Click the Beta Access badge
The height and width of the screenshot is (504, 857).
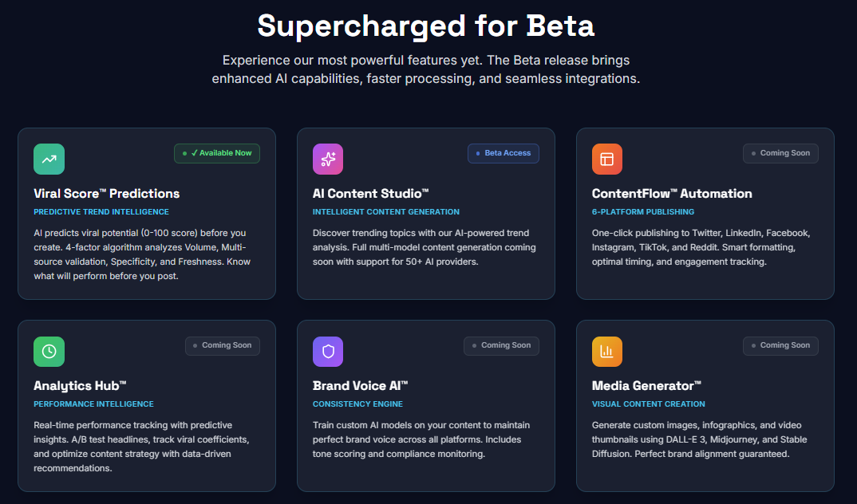504,153
